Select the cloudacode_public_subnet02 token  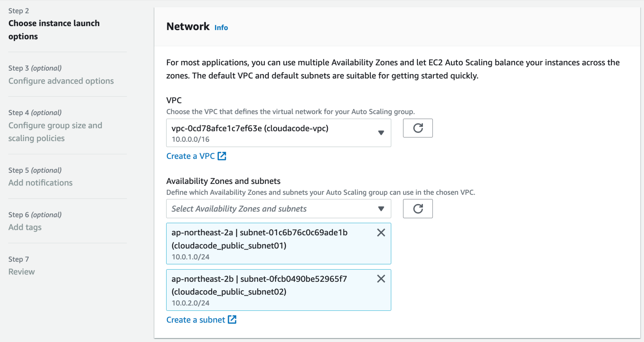coord(278,290)
